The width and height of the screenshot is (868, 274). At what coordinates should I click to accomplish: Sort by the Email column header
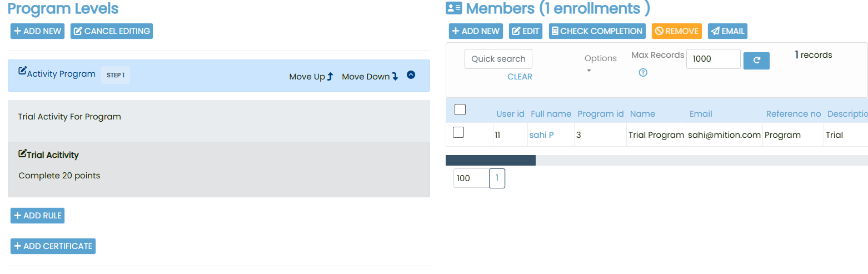click(701, 114)
